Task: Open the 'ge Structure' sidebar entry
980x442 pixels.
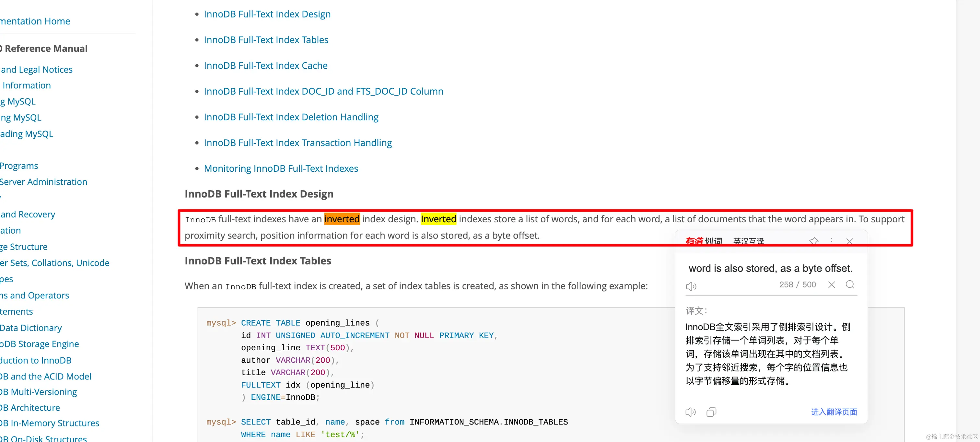Action: (24, 247)
